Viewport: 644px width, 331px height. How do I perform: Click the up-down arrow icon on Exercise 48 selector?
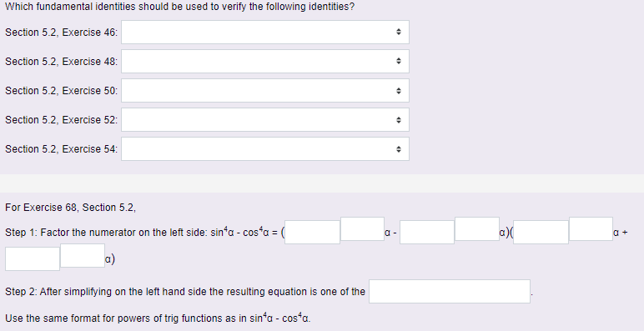398,61
